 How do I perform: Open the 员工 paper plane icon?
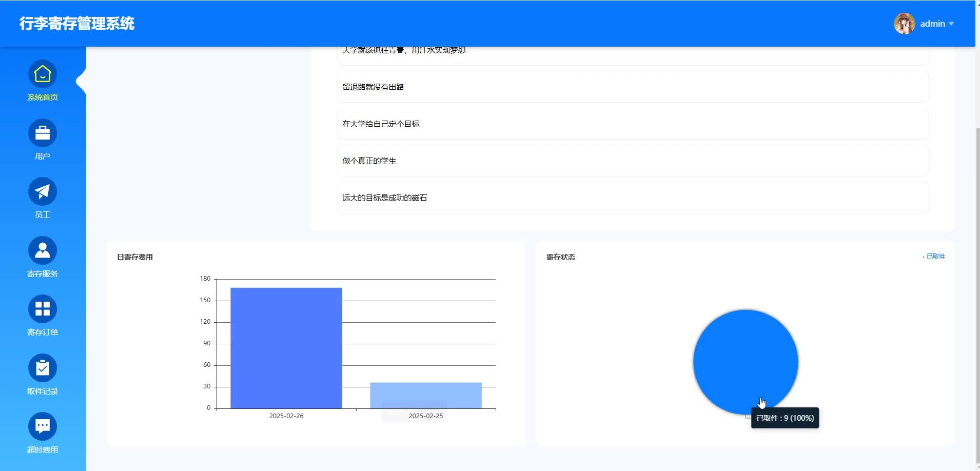pyautogui.click(x=43, y=192)
